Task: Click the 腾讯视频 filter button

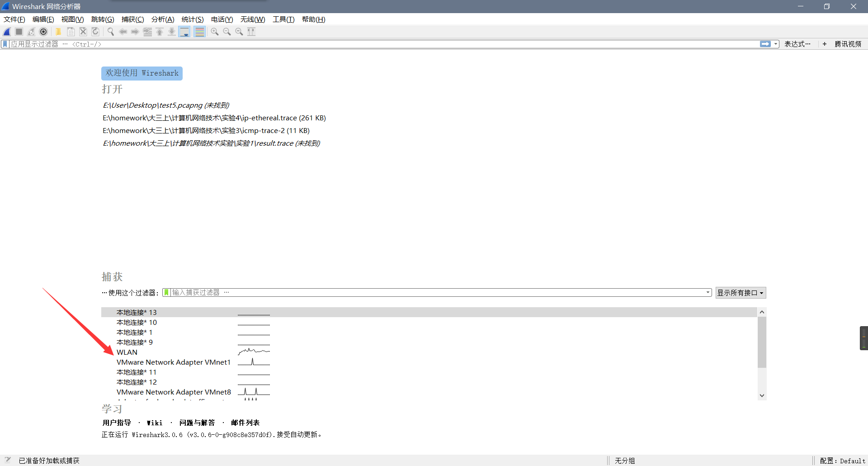Action: (x=848, y=44)
